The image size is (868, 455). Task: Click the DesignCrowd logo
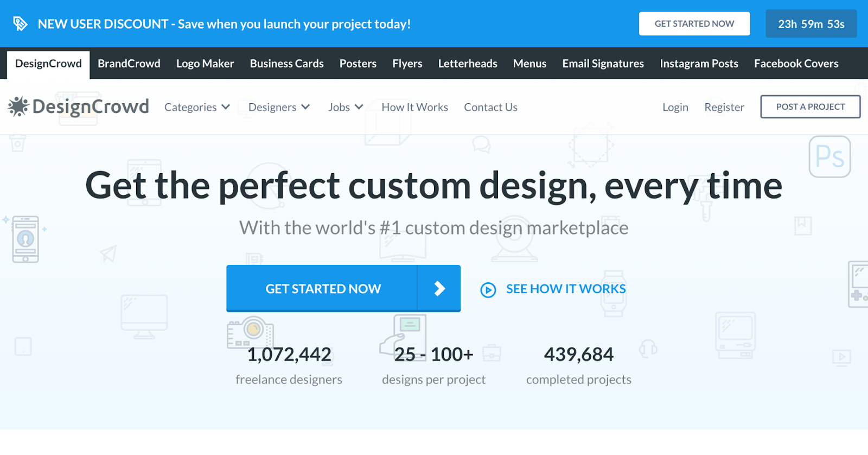tap(78, 106)
